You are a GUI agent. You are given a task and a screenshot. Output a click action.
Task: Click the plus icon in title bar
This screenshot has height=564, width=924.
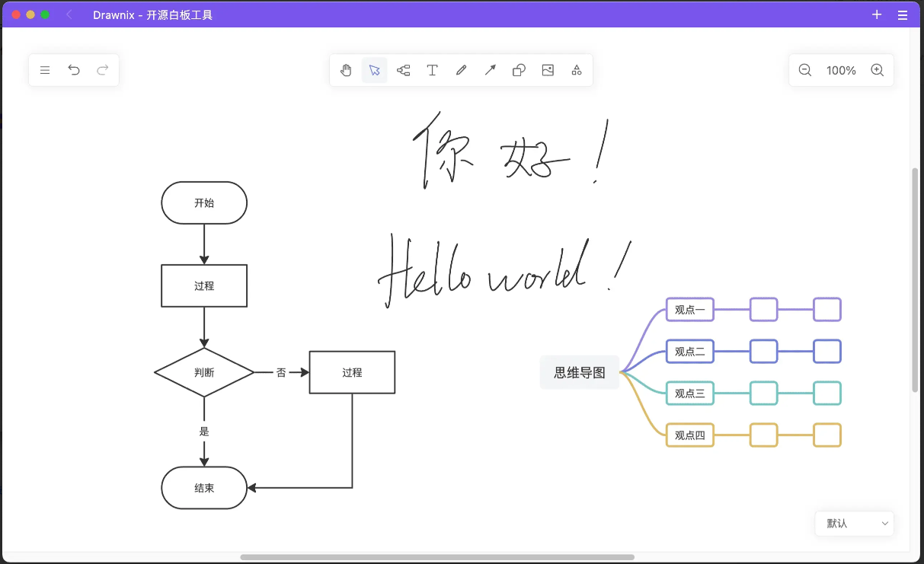click(877, 14)
